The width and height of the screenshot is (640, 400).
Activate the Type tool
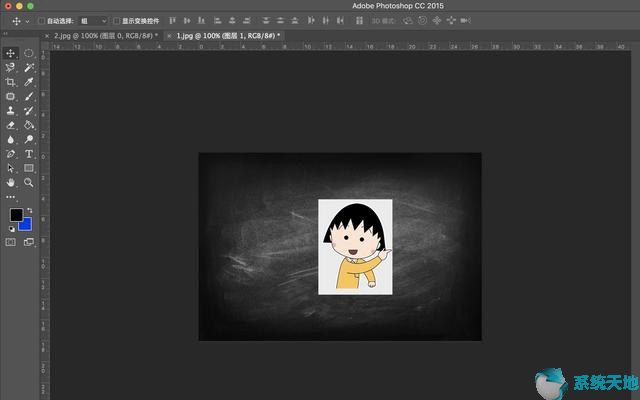tap(29, 154)
